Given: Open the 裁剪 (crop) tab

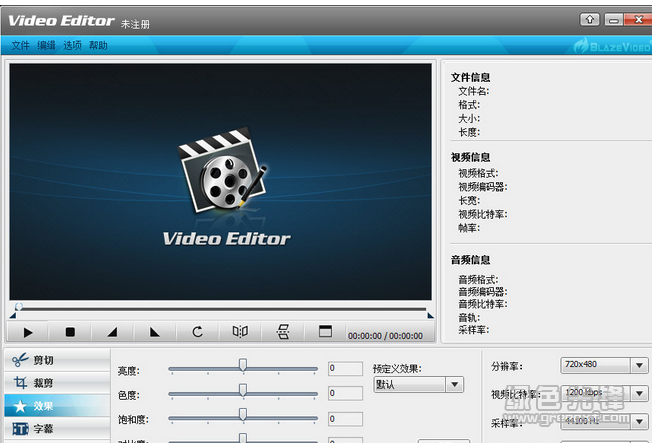Looking at the screenshot, I should [57, 382].
